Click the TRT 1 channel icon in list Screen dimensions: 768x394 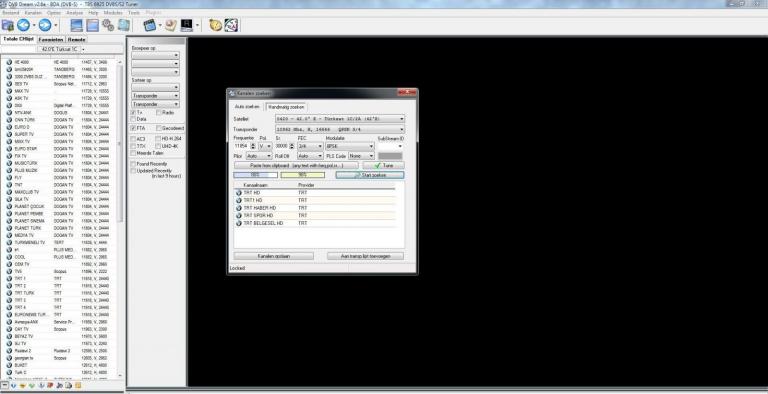click(x=9, y=278)
